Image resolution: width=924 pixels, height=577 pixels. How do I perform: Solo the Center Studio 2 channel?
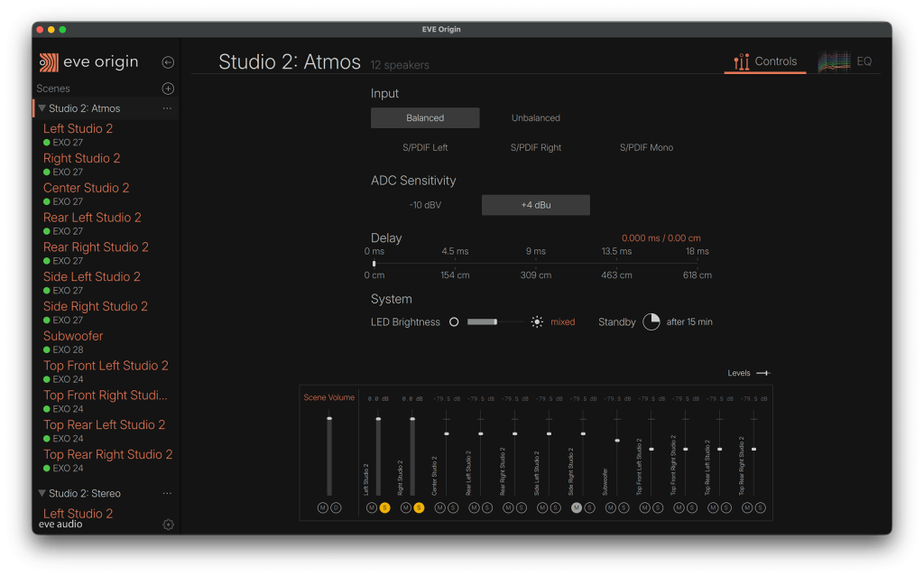pyautogui.click(x=453, y=508)
